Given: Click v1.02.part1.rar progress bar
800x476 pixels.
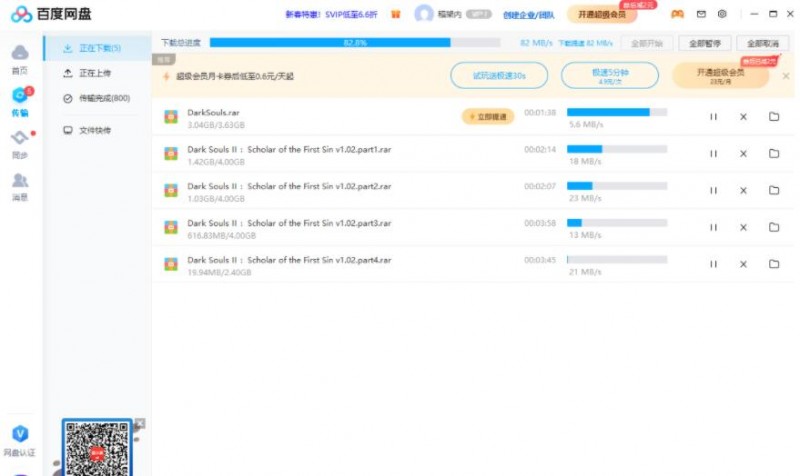Looking at the screenshot, I should [x=617, y=149].
